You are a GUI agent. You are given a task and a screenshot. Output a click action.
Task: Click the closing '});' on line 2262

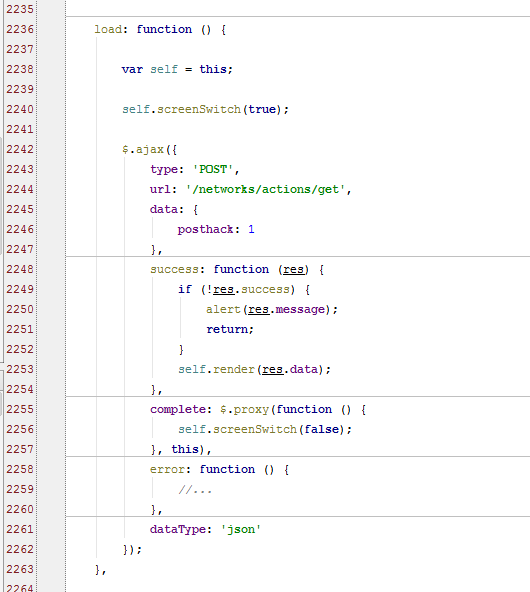(x=132, y=550)
